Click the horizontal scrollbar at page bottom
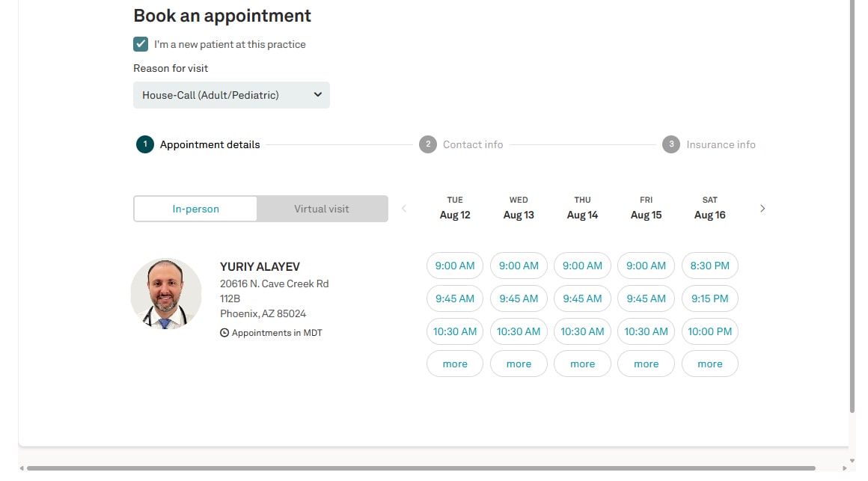The width and height of the screenshot is (868, 481). 419,468
